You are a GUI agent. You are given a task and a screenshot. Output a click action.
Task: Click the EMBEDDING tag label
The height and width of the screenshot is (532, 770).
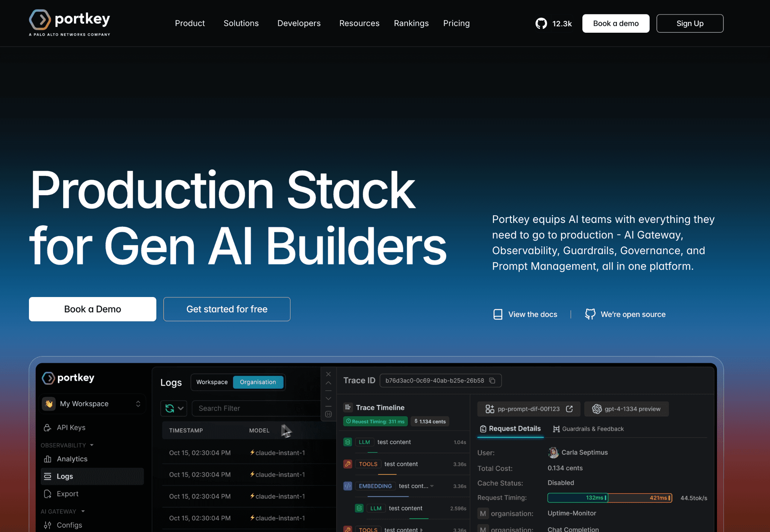pos(375,486)
